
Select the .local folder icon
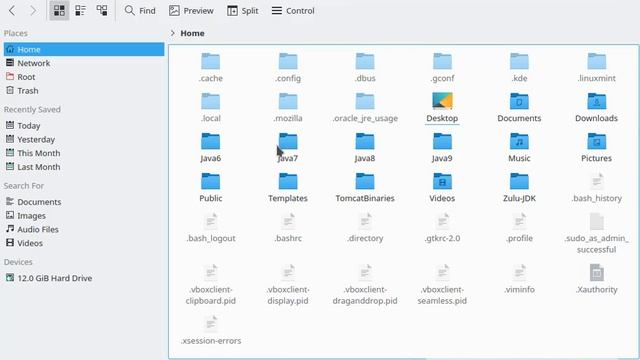tap(211, 101)
